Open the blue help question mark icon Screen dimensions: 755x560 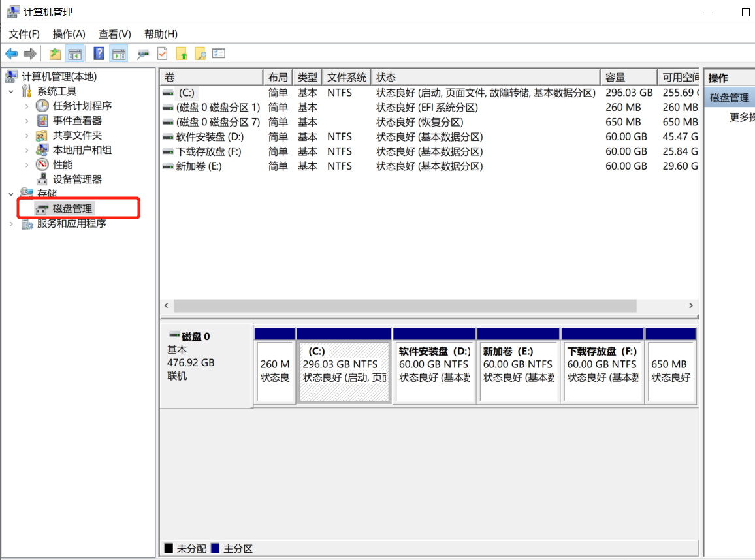pos(99,54)
